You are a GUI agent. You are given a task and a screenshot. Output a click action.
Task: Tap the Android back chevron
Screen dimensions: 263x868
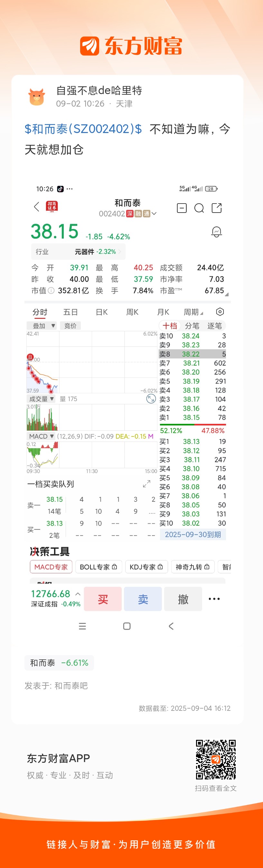coord(171,626)
